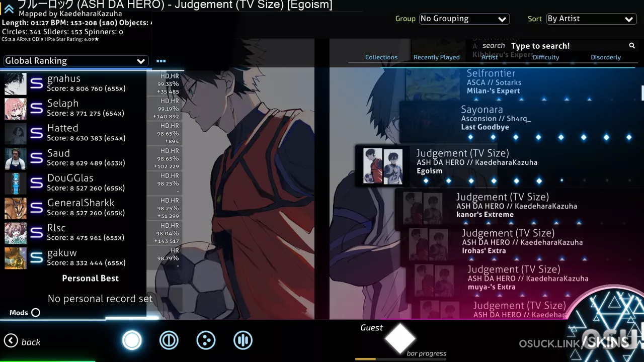Click gakuw's score 8 332 444 (655x)
This screenshot has height=362, width=644.
point(86,263)
